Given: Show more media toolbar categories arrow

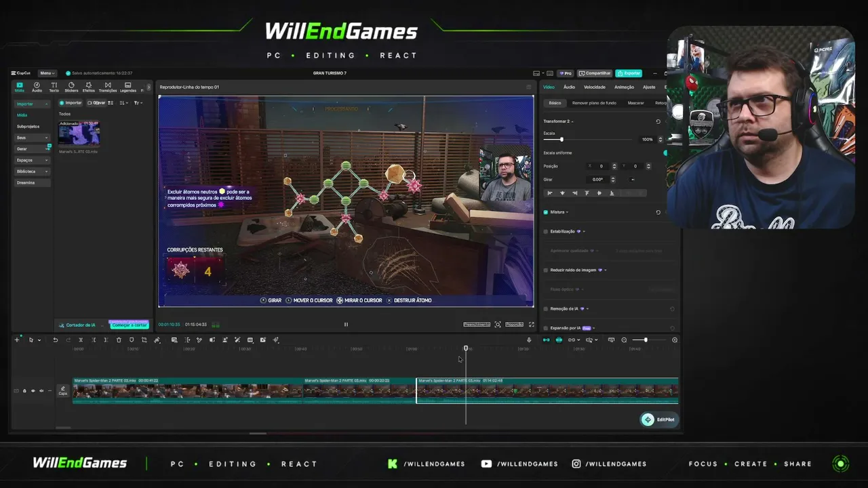Looking at the screenshot, I should coord(149,87).
